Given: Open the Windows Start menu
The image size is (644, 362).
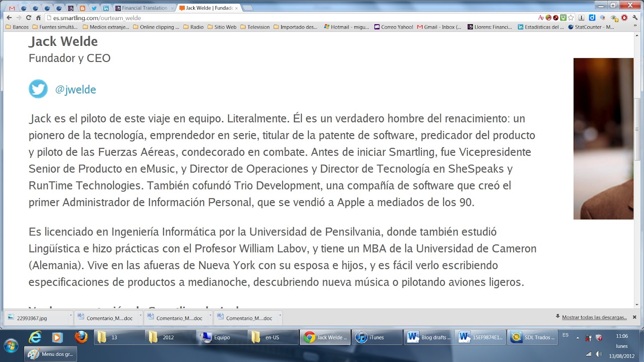Looking at the screenshot, I should pyautogui.click(x=11, y=346).
